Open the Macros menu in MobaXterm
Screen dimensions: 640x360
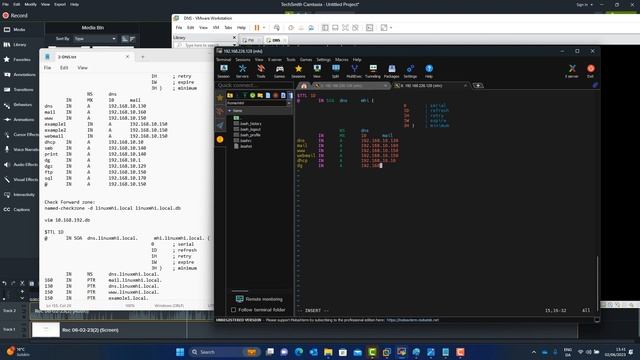tap(342, 60)
